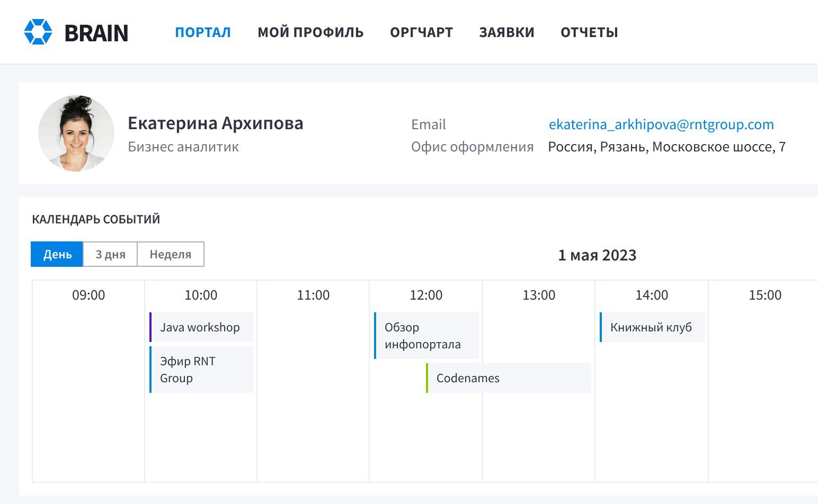
Task: Open the Java workshop event
Action: pyautogui.click(x=201, y=327)
